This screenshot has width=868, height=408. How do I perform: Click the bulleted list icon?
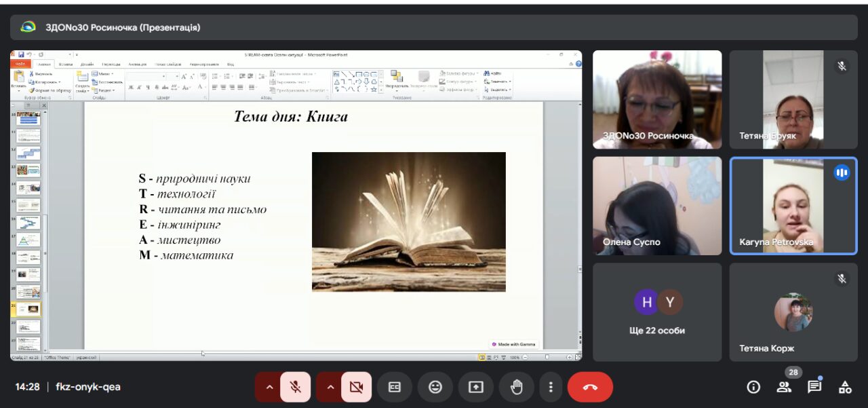click(215, 77)
